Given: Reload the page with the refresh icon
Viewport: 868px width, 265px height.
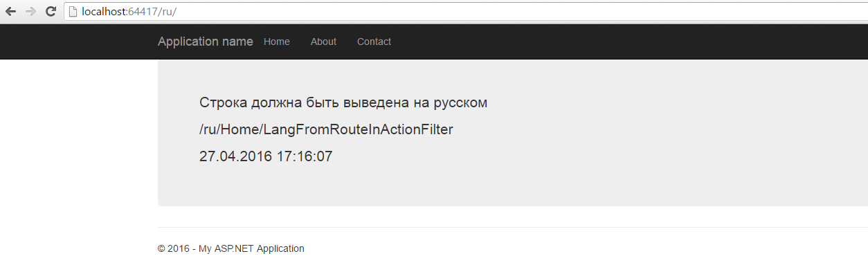Looking at the screenshot, I should pos(51,12).
